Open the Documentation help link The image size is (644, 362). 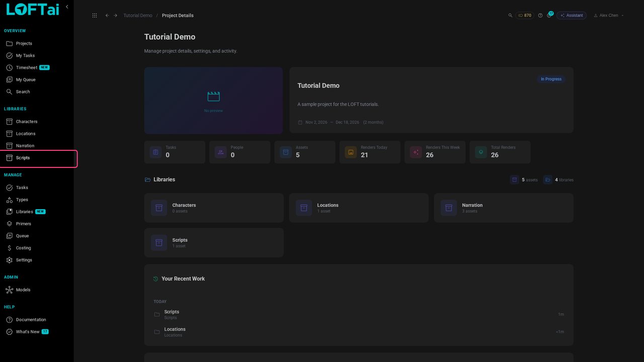pos(37,320)
